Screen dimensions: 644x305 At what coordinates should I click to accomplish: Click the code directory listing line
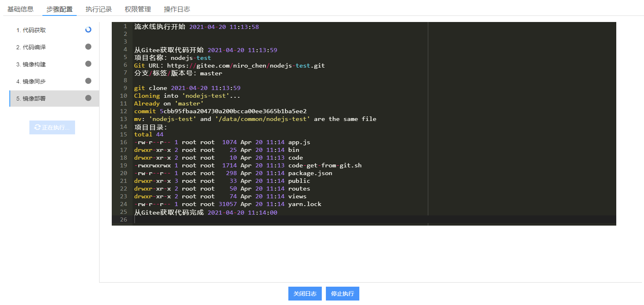coord(219,158)
